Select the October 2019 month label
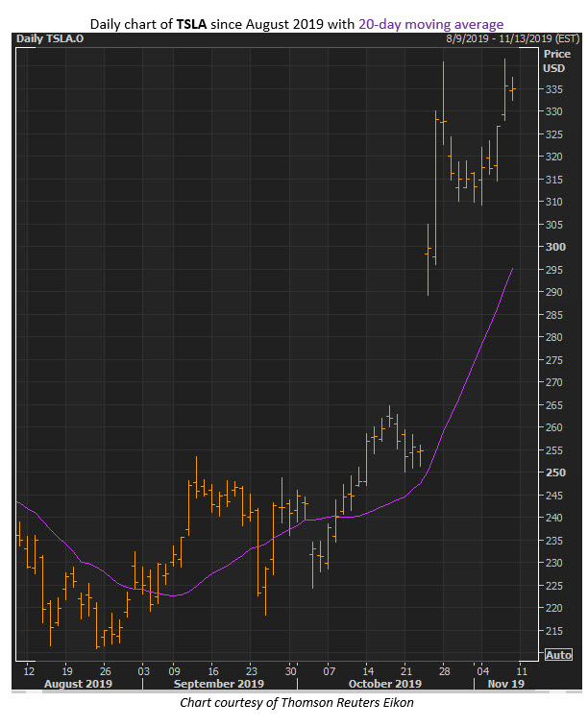 point(385,684)
